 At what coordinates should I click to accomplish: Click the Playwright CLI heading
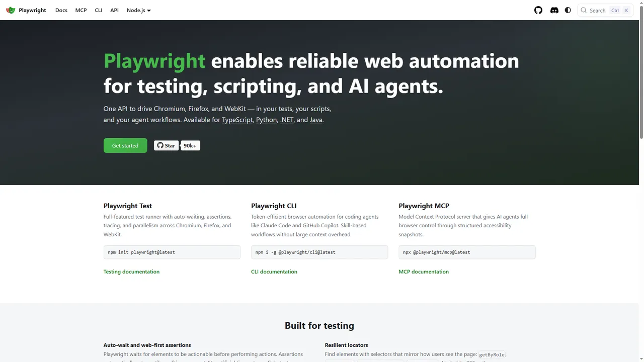[x=274, y=206]
